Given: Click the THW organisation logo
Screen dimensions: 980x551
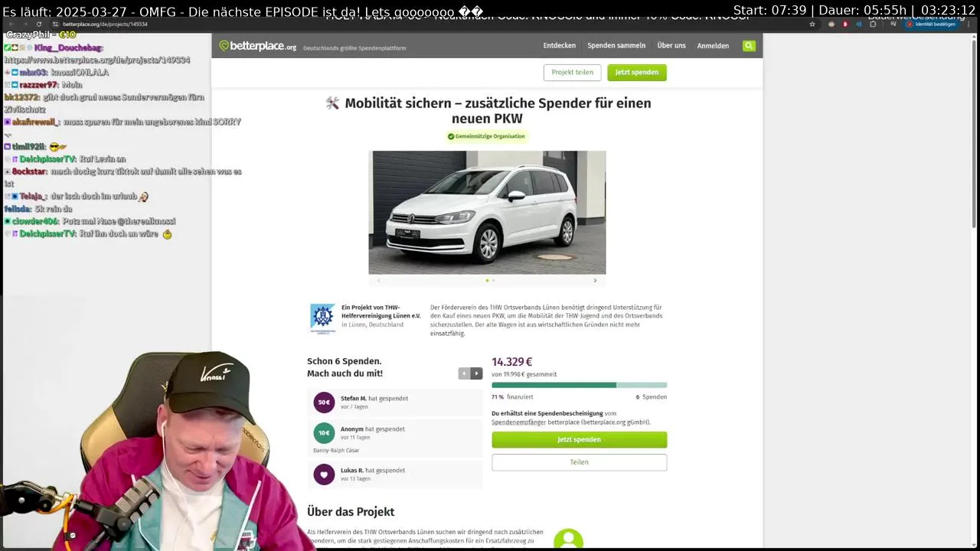Looking at the screenshot, I should tap(322, 318).
